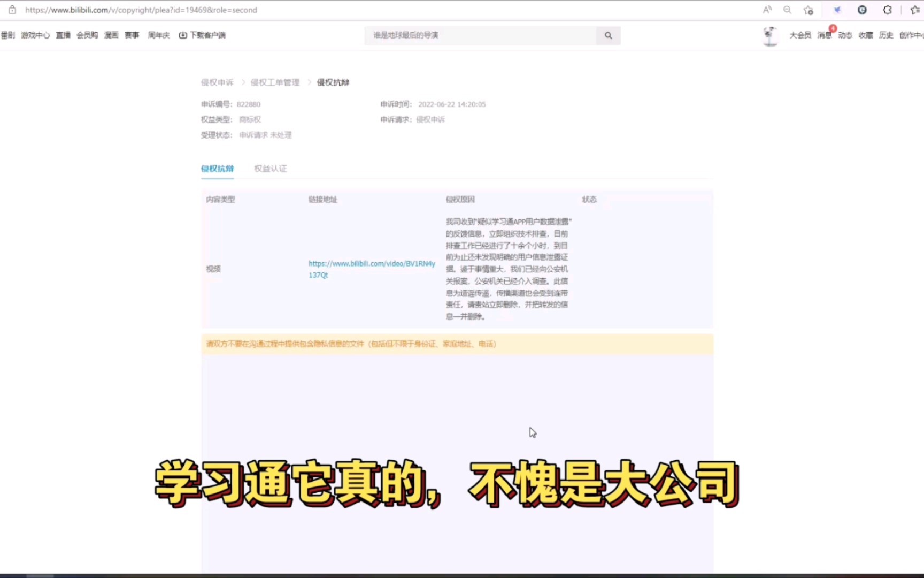Click the blue bird extension icon

tap(837, 10)
